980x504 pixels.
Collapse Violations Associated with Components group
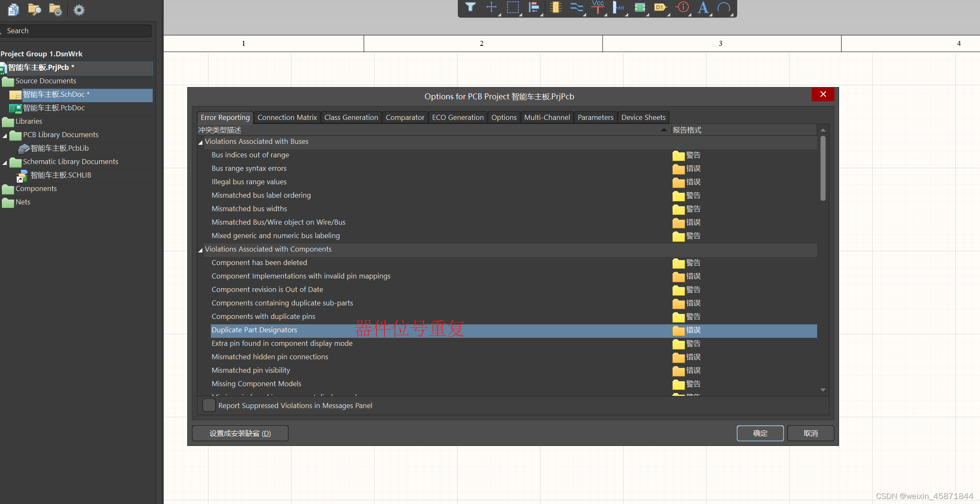[201, 250]
